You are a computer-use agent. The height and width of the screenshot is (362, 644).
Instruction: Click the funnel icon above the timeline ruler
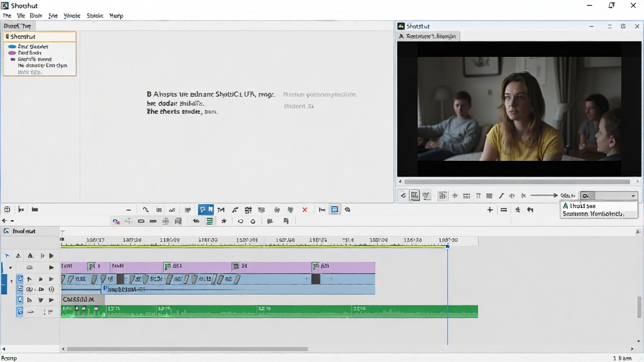pyautogui.click(x=62, y=233)
